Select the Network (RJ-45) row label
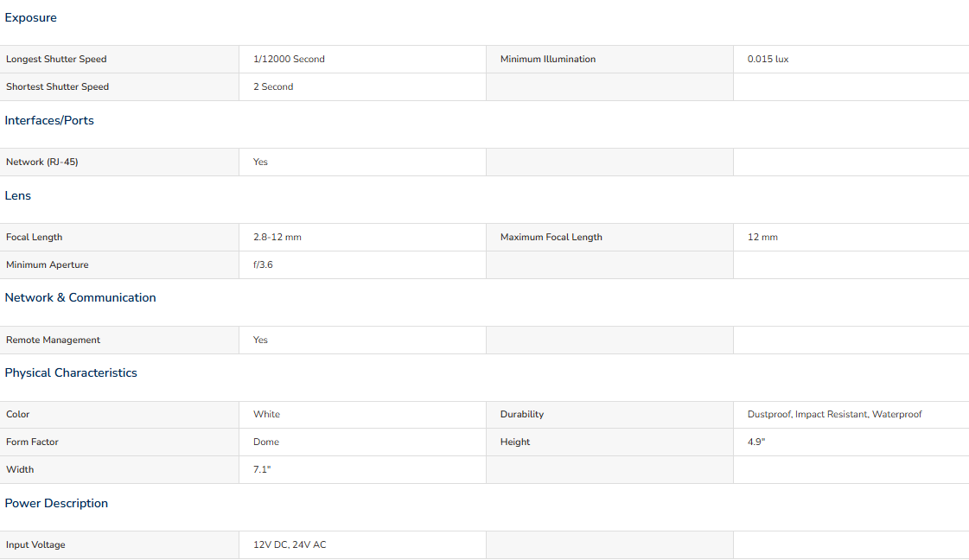The image size is (969, 560). coord(42,162)
